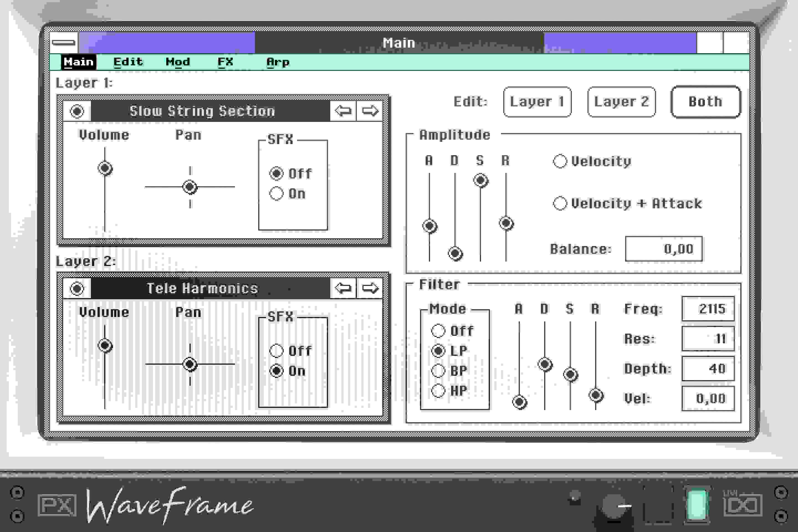The height and width of the screenshot is (532, 798).
Task: Click the previous preset arrow on Tele Harmonics
Action: 344,289
